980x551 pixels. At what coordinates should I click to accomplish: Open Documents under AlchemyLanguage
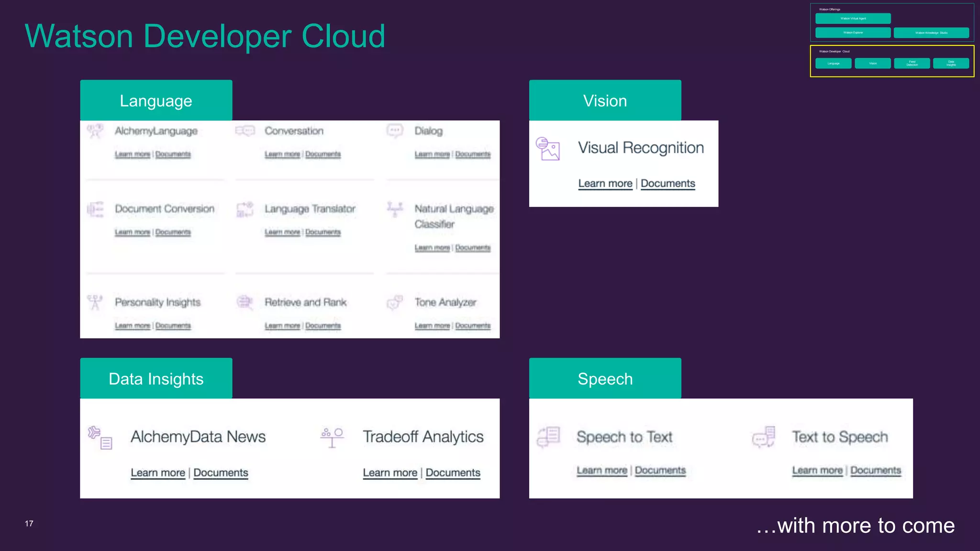173,154
